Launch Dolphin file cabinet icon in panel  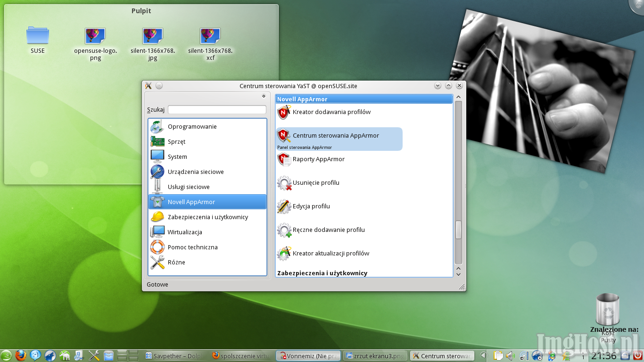pos(108,355)
